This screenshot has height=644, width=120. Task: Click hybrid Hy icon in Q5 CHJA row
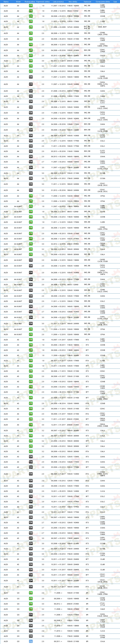[31, 641]
